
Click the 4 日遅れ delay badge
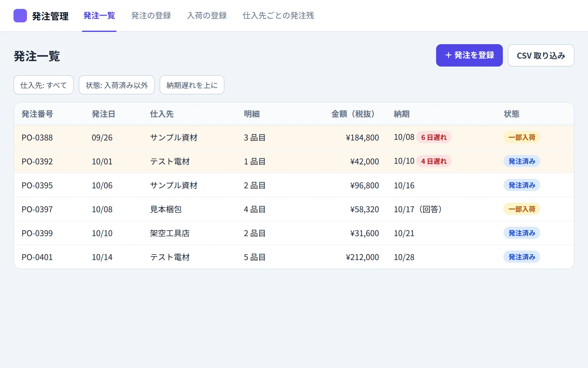click(434, 161)
